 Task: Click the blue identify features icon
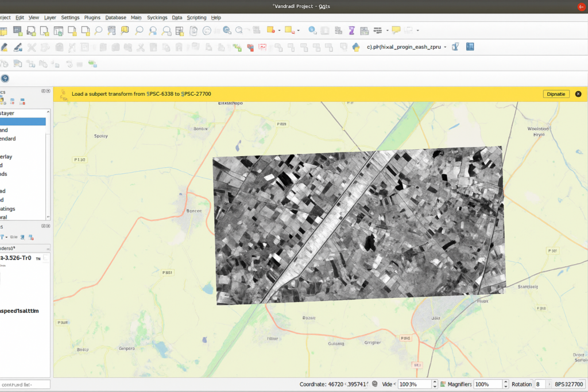coord(312,30)
